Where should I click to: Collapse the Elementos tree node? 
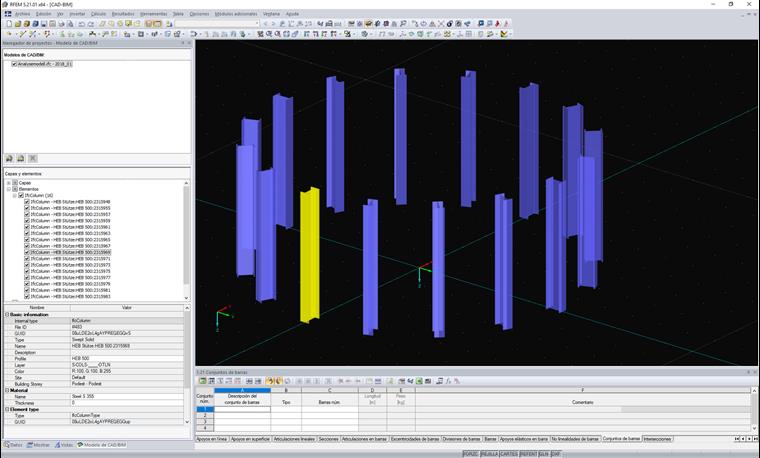[x=9, y=189]
